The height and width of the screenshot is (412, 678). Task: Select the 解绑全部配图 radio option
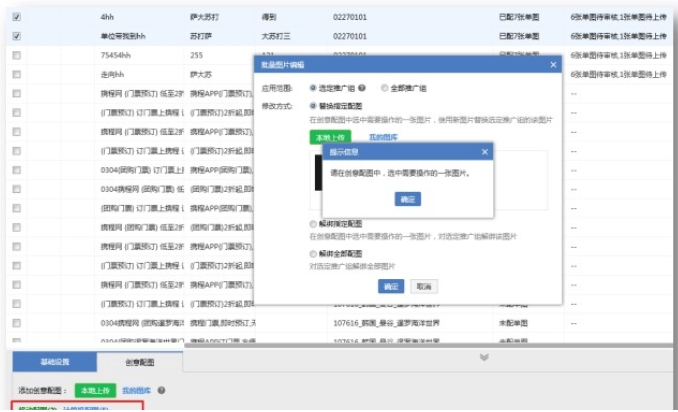tap(313, 254)
